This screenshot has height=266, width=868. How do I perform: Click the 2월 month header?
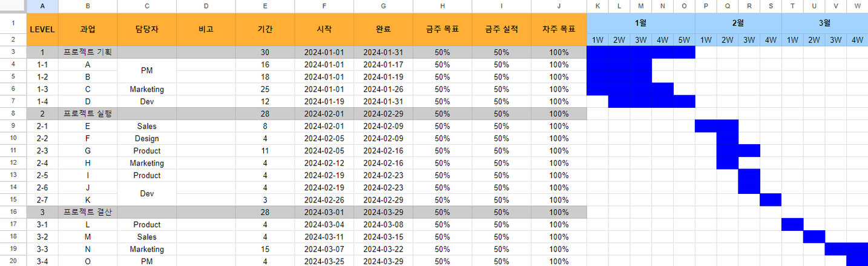[x=738, y=23]
